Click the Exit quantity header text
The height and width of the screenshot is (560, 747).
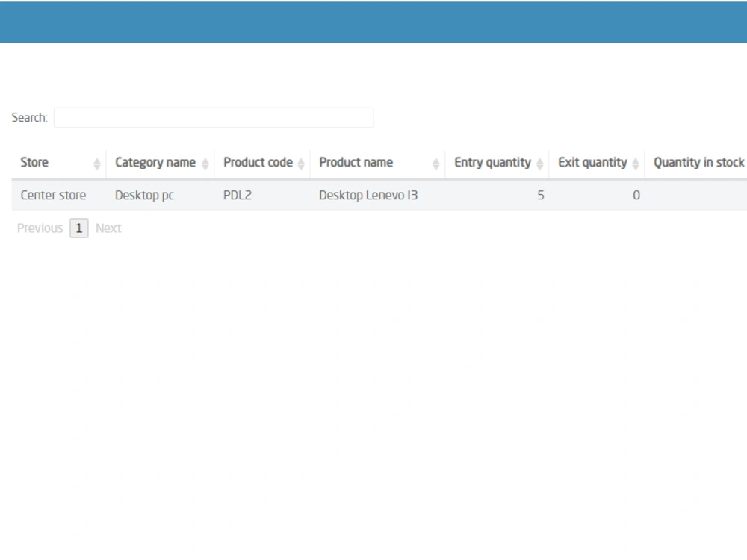(592, 162)
